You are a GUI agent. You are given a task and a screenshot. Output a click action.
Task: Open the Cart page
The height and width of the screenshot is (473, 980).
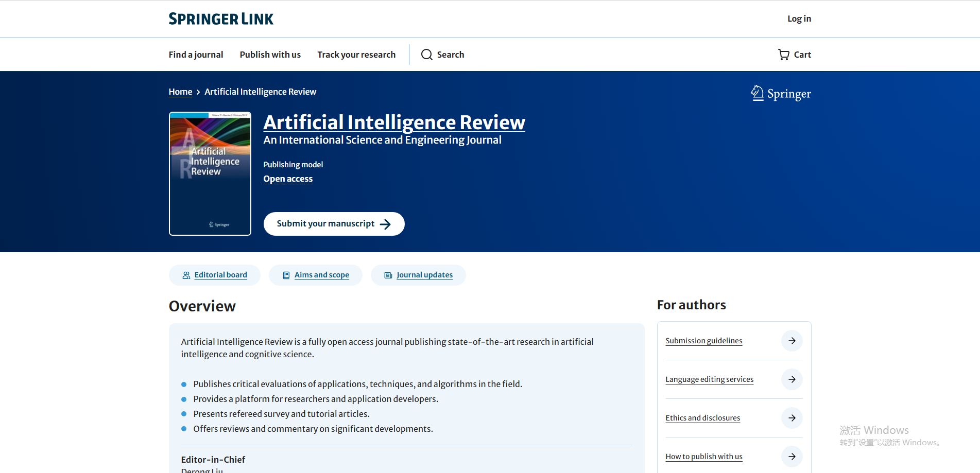pos(795,55)
